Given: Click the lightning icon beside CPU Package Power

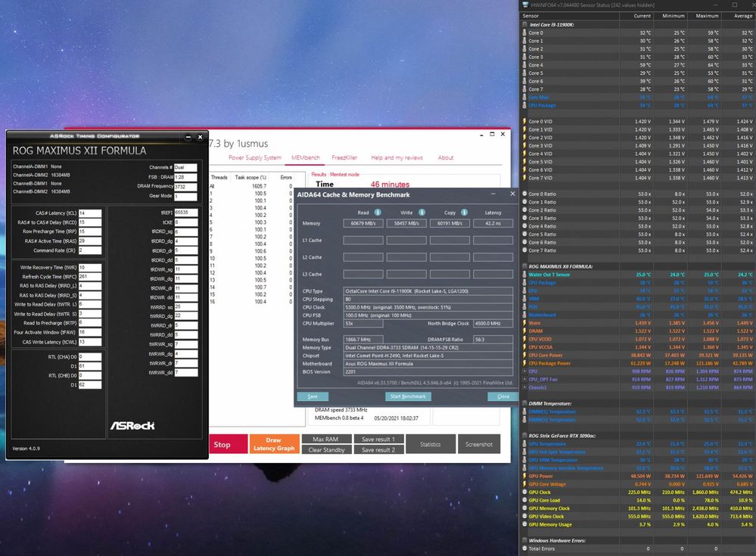Looking at the screenshot, I should (x=524, y=363).
